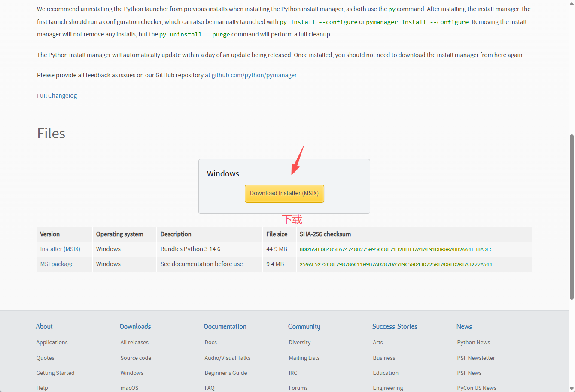Open the About footer heading
The width and height of the screenshot is (575, 392).
44,326
